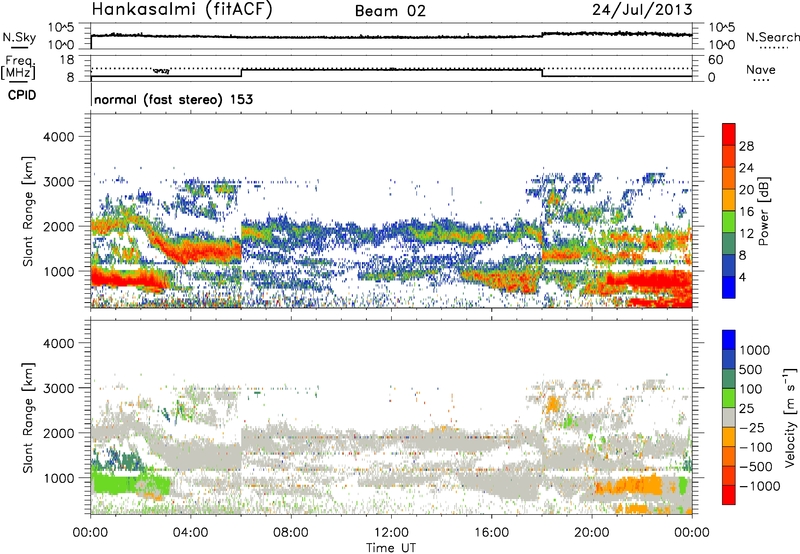The image size is (800, 554).
Task: Click the blue bottom swatch of Power colorbar
Action: pos(729,287)
